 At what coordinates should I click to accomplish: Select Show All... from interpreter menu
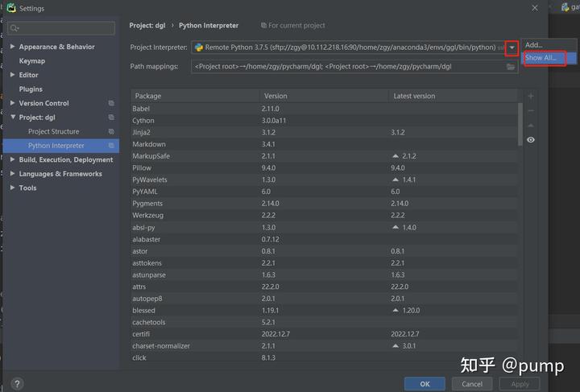pos(549,58)
